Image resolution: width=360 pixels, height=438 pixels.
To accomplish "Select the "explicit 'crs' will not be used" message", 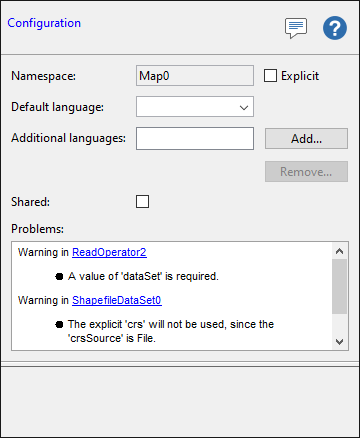I will [171, 331].
